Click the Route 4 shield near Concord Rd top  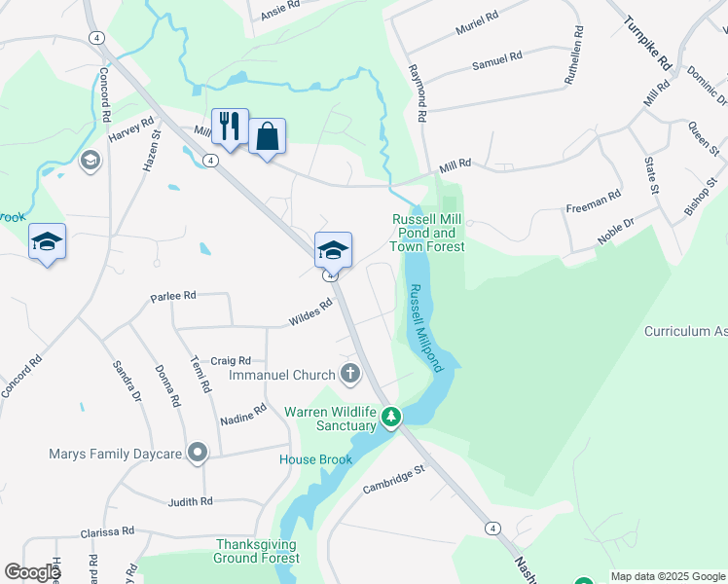tap(96, 38)
